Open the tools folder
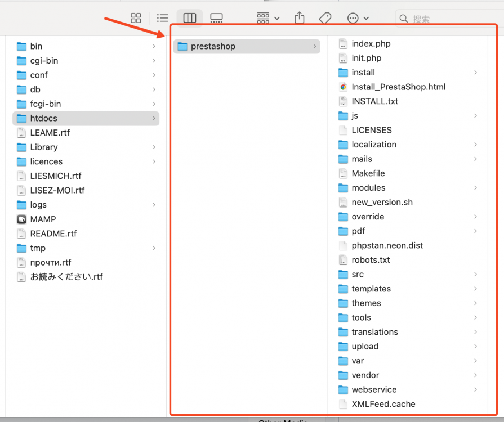Screen dimensions: 504x422 pyautogui.click(x=408, y=317)
